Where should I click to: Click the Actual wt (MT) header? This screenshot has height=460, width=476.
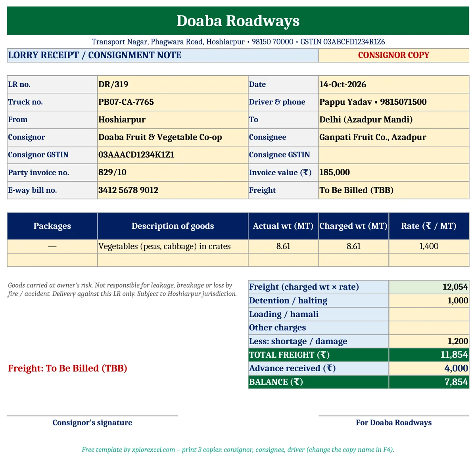[x=283, y=226]
